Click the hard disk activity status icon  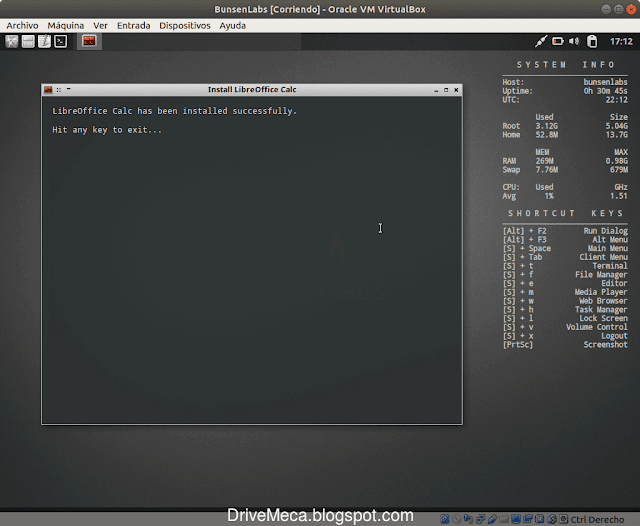[x=444, y=519]
